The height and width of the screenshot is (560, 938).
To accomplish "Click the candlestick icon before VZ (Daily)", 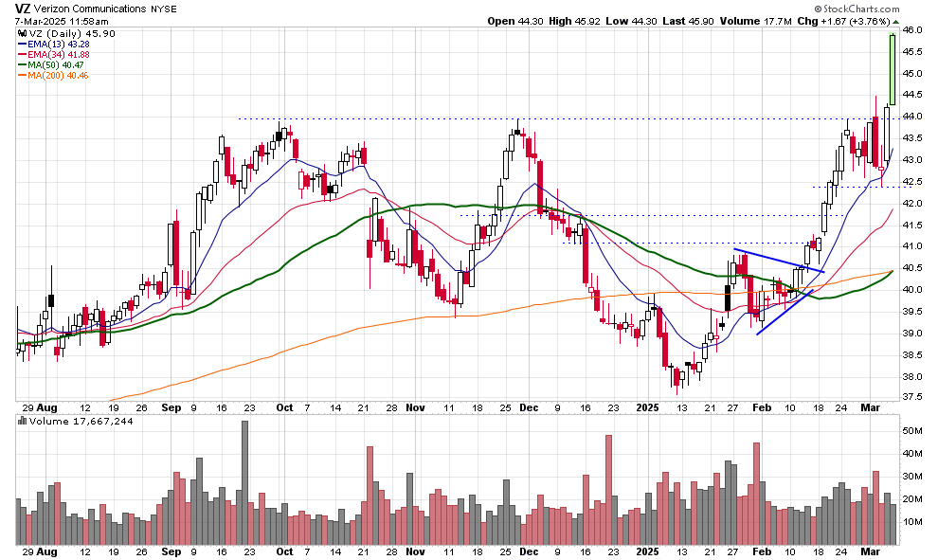I will [x=22, y=33].
